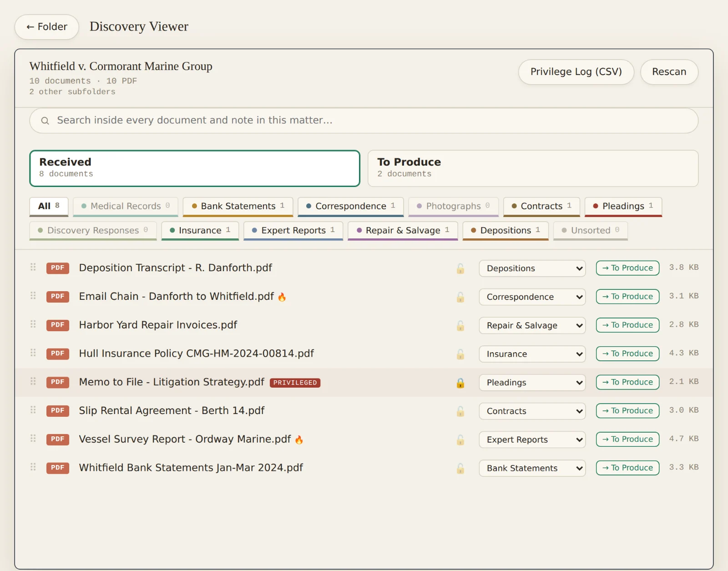Open the Contracts category dropdown
Image resolution: width=728 pixels, height=571 pixels.
532,411
